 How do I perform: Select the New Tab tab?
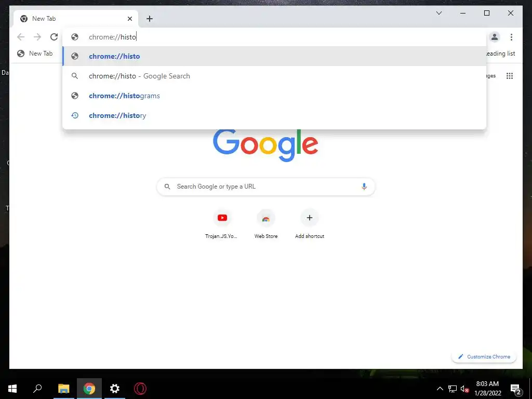point(76,19)
